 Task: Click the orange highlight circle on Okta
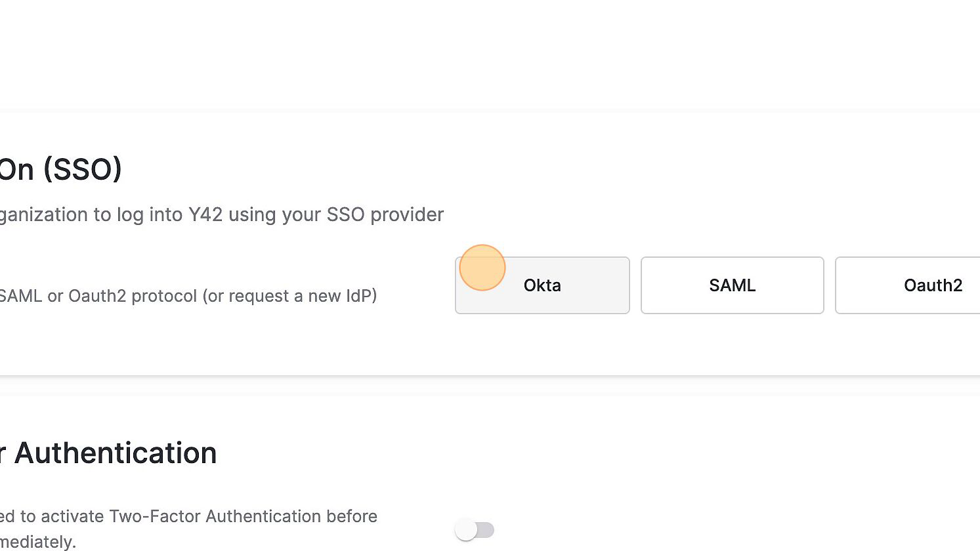coord(482,267)
